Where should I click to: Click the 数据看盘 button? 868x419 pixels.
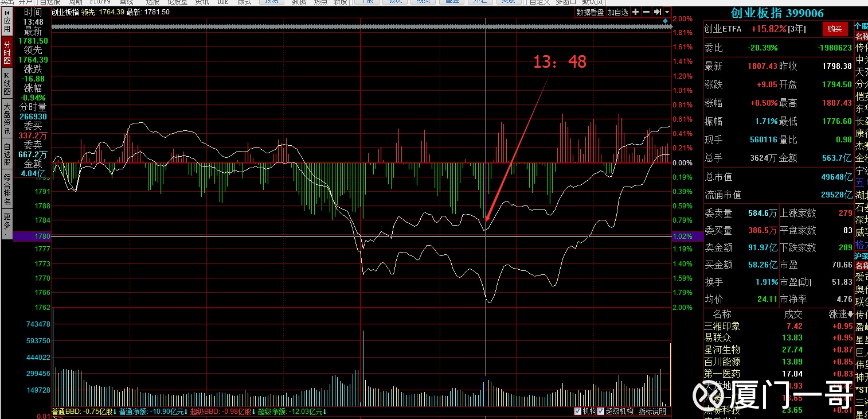click(590, 12)
